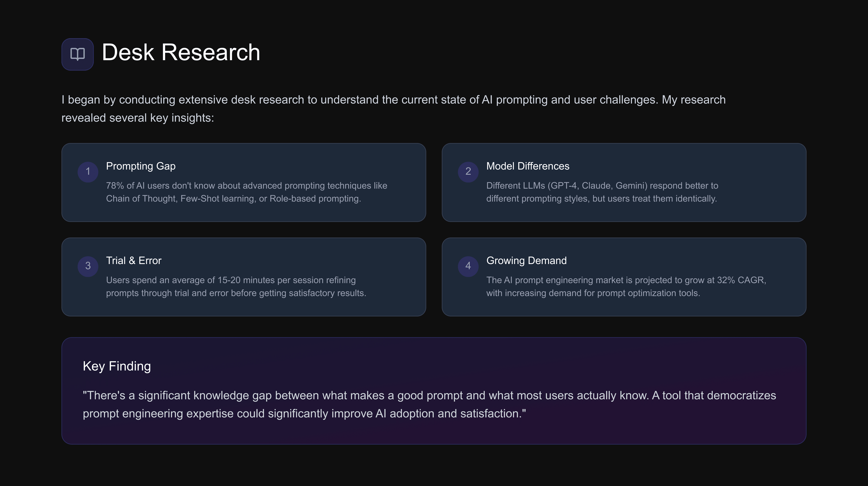Select the Model Differences card title
Image resolution: width=868 pixels, height=486 pixels.
528,166
